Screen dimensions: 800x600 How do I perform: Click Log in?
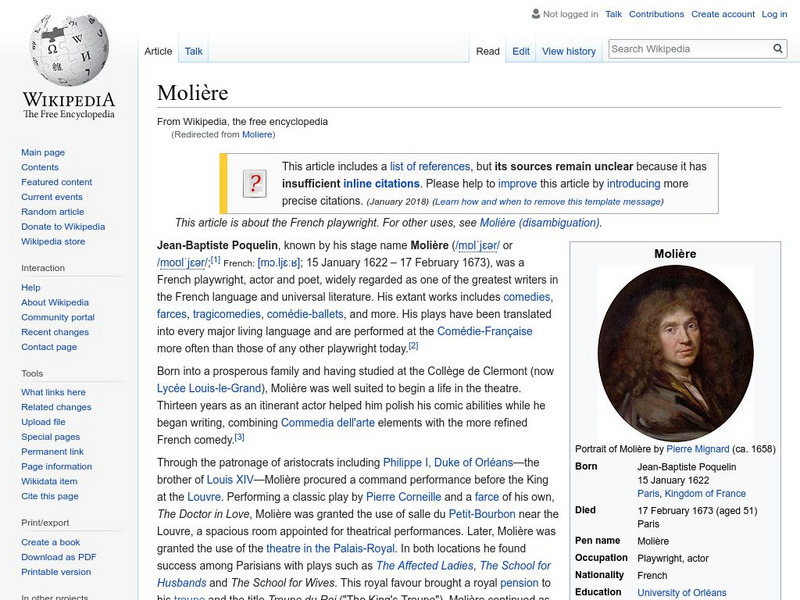pyautogui.click(x=774, y=14)
